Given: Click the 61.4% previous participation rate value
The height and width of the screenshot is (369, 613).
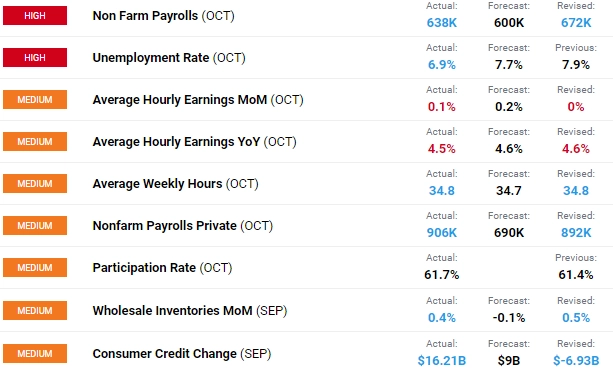Looking at the screenshot, I should 576,275.
